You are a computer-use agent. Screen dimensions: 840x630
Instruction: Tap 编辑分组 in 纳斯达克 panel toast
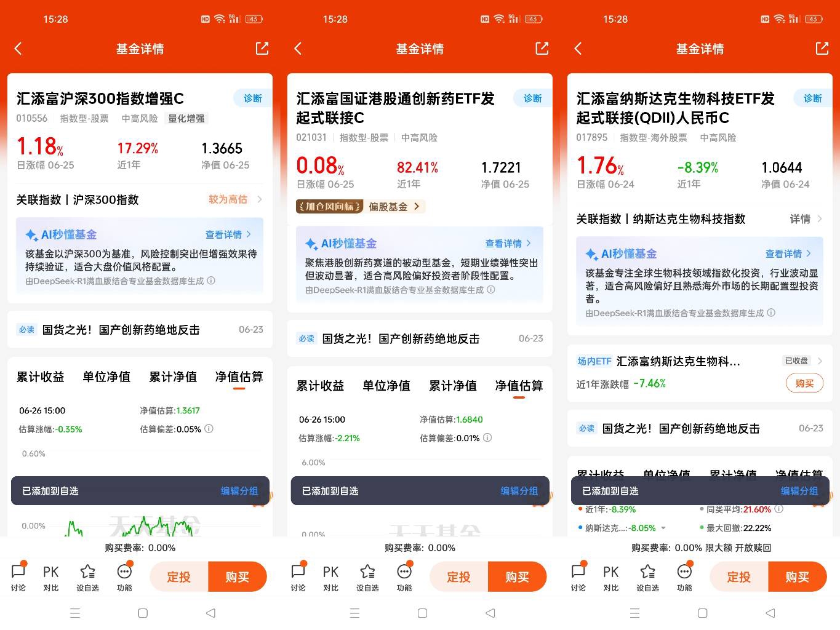point(799,491)
